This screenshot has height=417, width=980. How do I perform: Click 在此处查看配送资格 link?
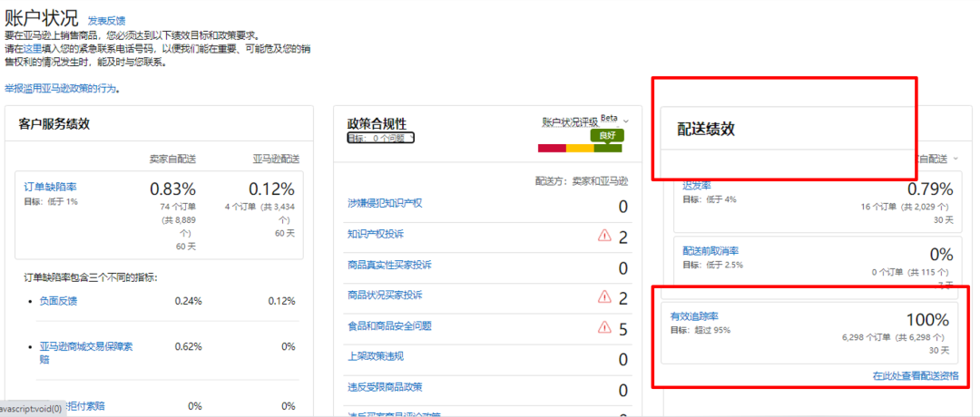tap(916, 376)
